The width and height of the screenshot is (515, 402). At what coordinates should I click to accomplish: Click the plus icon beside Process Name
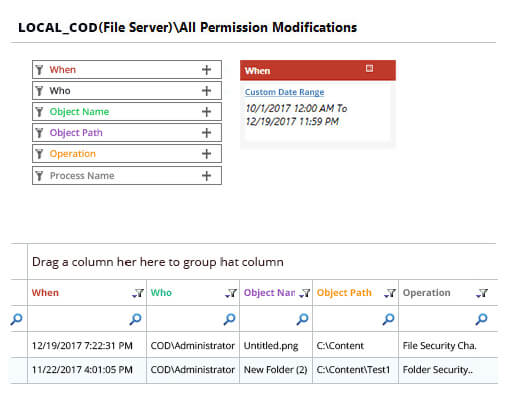(x=206, y=176)
